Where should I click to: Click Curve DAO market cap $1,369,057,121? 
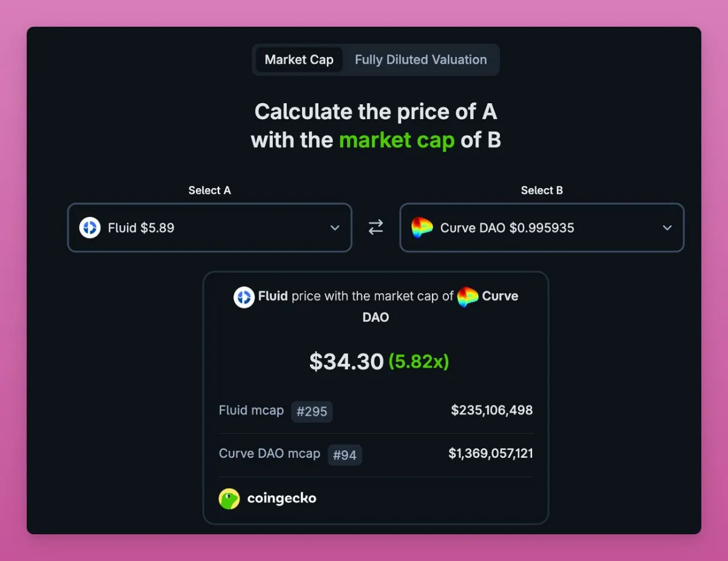click(x=491, y=454)
